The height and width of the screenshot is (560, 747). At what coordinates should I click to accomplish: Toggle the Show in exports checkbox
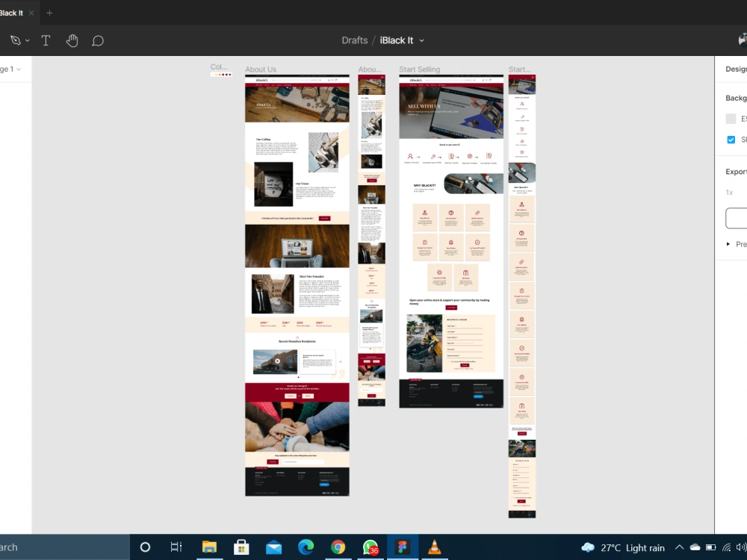coord(731,140)
